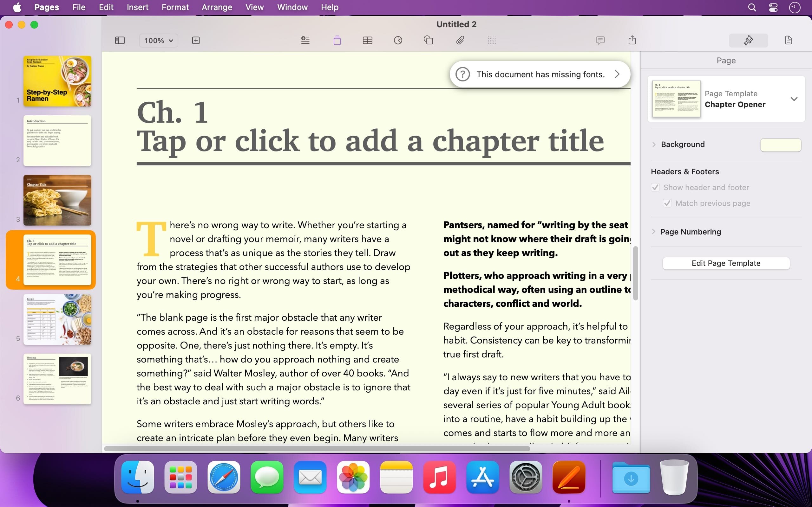Click the Media paperclip icon
This screenshot has width=812, height=507.
(x=460, y=41)
